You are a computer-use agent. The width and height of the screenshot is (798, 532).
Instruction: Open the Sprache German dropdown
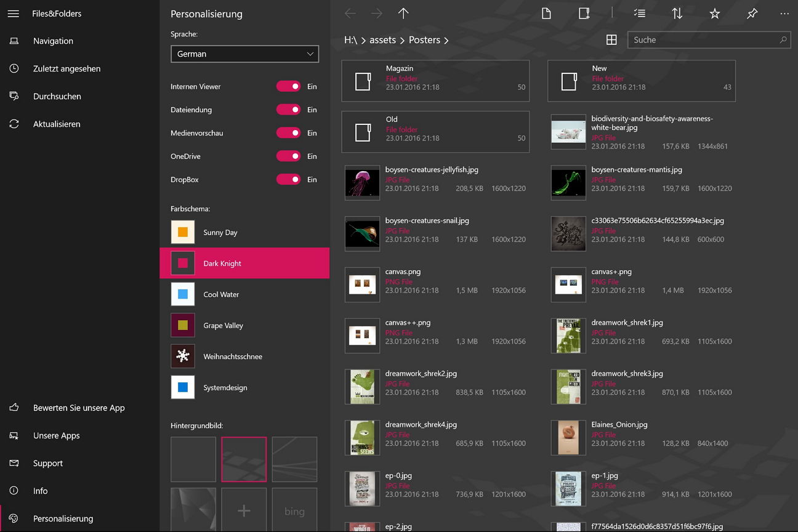point(244,54)
